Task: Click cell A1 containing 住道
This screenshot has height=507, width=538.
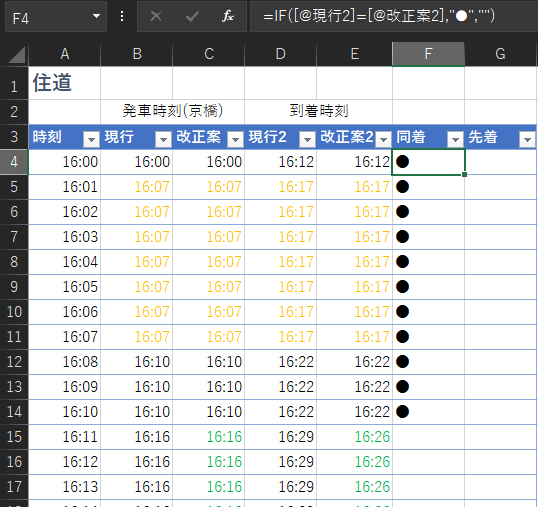Action: pyautogui.click(x=65, y=83)
